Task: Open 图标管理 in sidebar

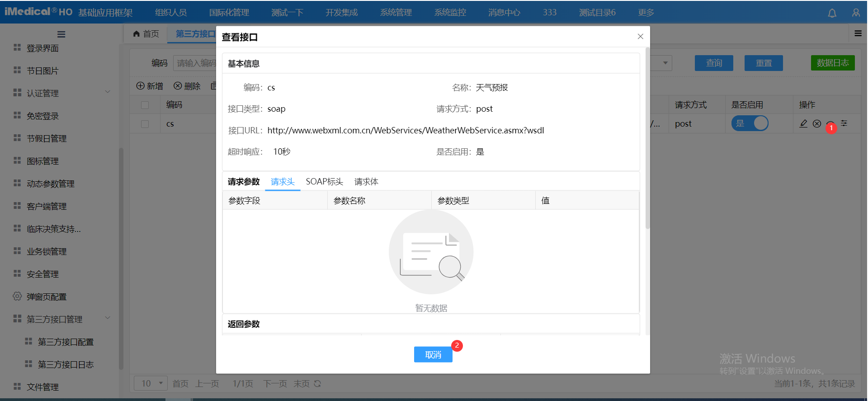Action: pos(42,161)
